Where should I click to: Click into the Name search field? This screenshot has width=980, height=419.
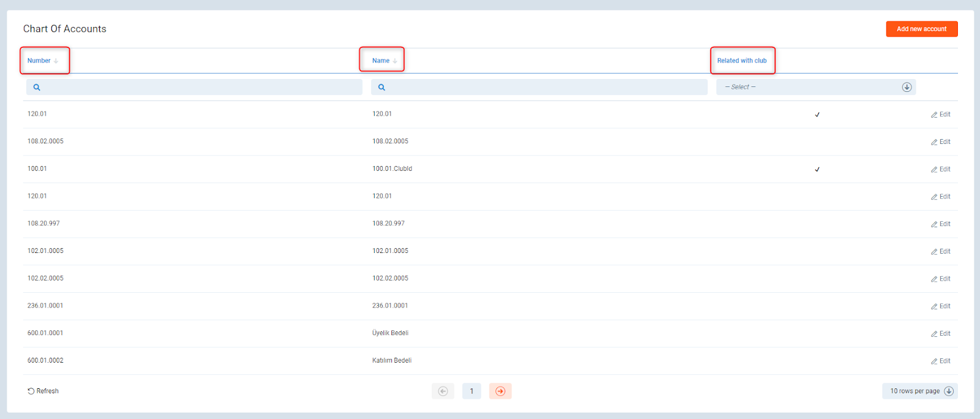[x=545, y=88]
